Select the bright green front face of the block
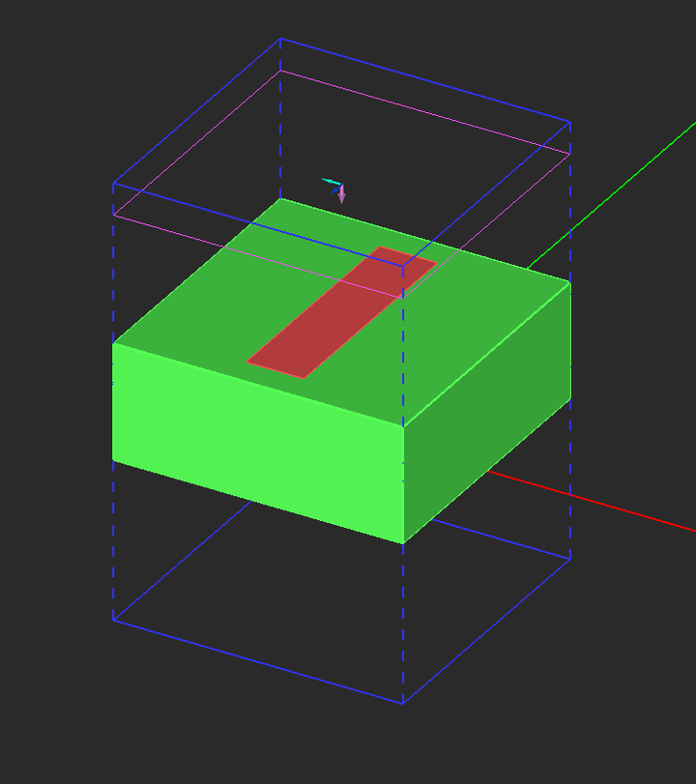 pyautogui.click(x=258, y=443)
